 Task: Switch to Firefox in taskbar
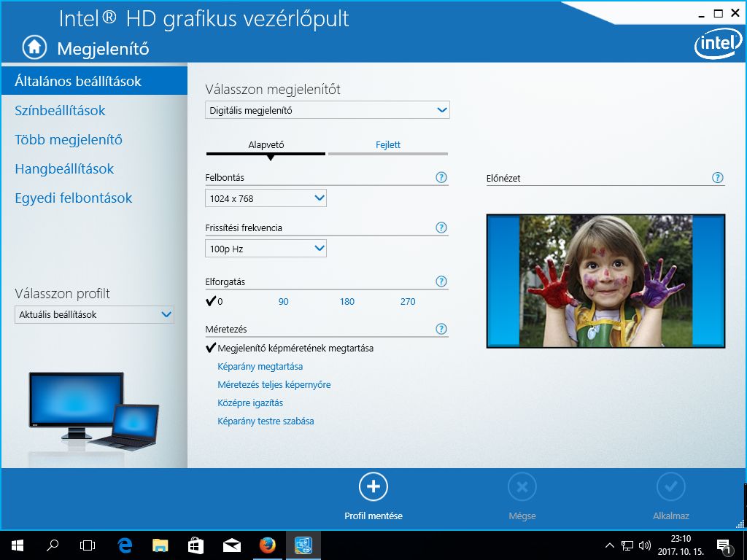pyautogui.click(x=267, y=545)
